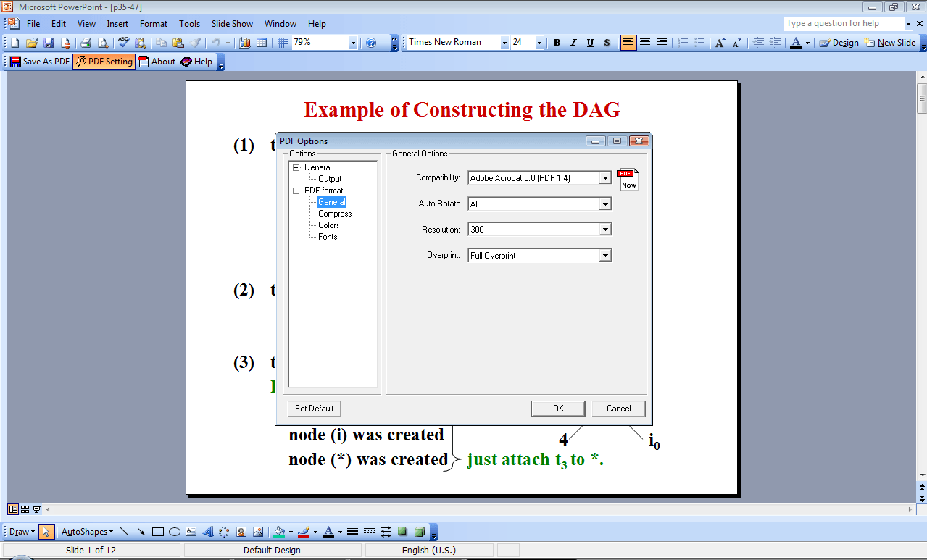Insert a table from the toolbar

(x=262, y=43)
